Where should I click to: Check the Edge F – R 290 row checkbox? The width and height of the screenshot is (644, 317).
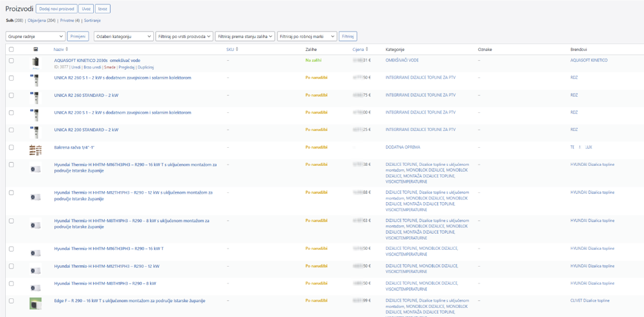coord(11,301)
